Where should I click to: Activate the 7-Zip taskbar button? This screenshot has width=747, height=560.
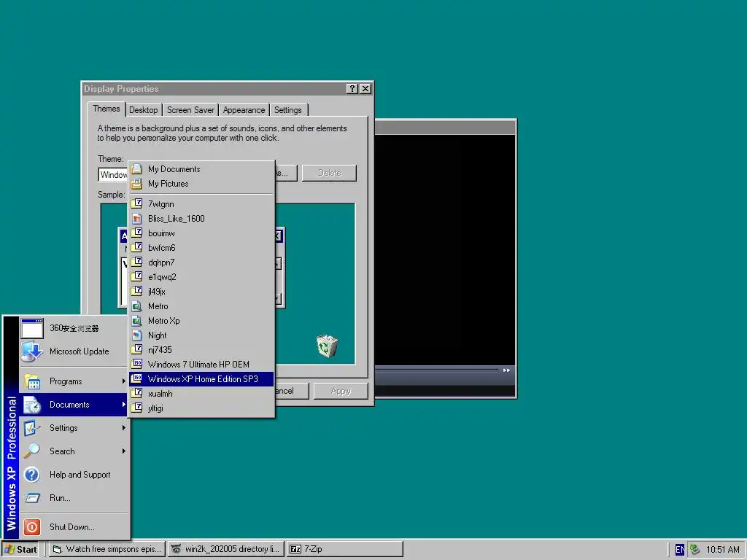(x=345, y=549)
